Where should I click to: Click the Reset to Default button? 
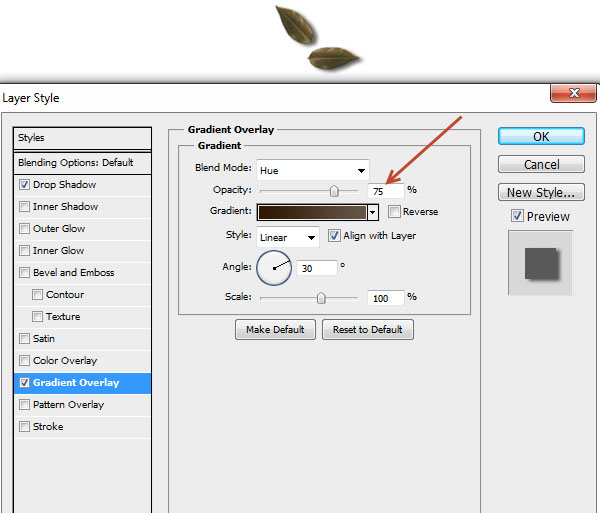pyautogui.click(x=367, y=330)
